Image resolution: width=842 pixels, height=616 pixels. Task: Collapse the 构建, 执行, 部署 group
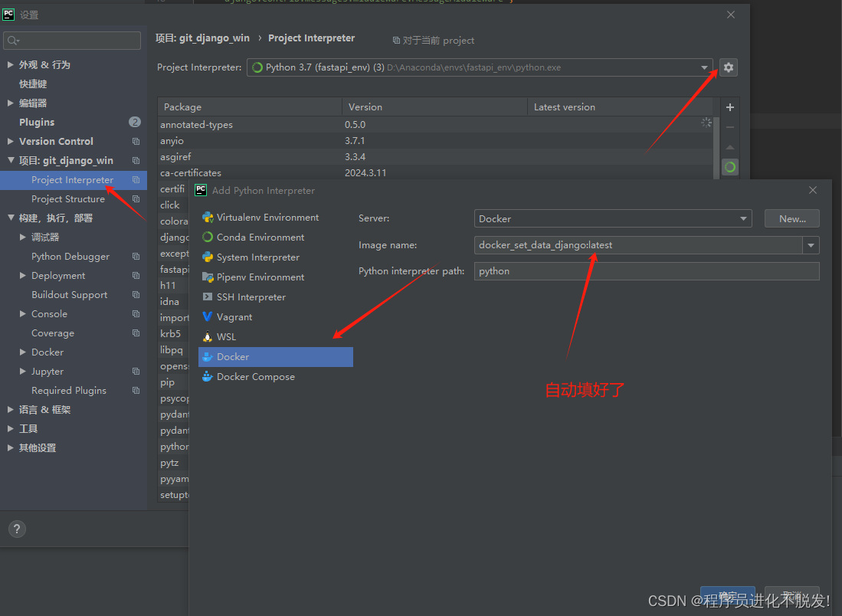tap(10, 218)
